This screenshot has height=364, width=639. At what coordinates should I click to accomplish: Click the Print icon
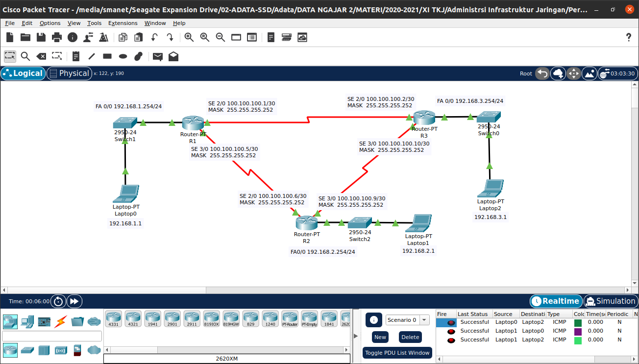click(57, 37)
